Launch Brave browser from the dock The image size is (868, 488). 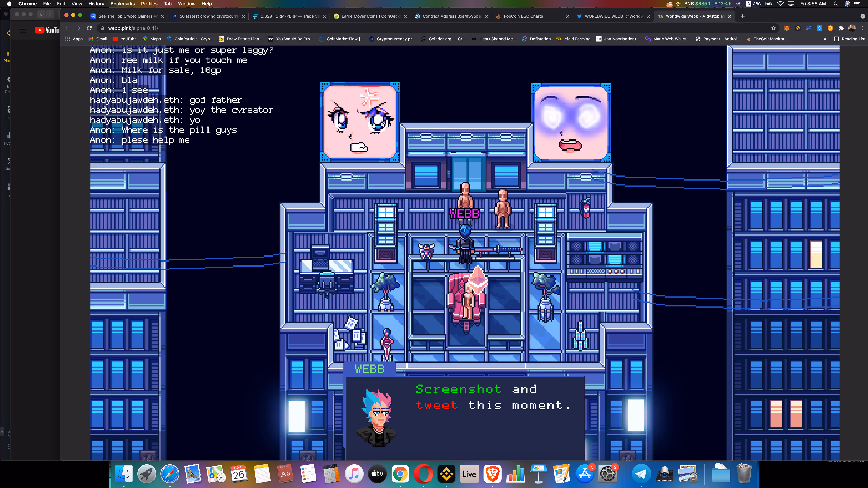[492, 474]
